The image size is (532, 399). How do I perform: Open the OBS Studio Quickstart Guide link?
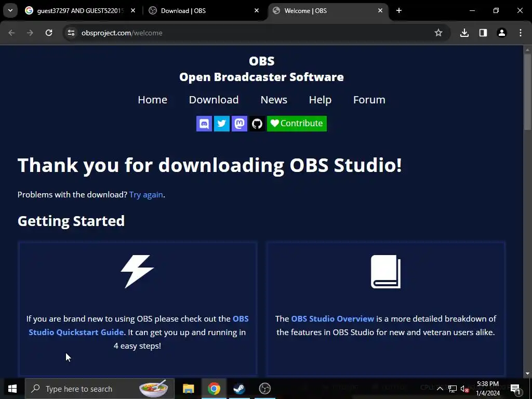[138, 325]
